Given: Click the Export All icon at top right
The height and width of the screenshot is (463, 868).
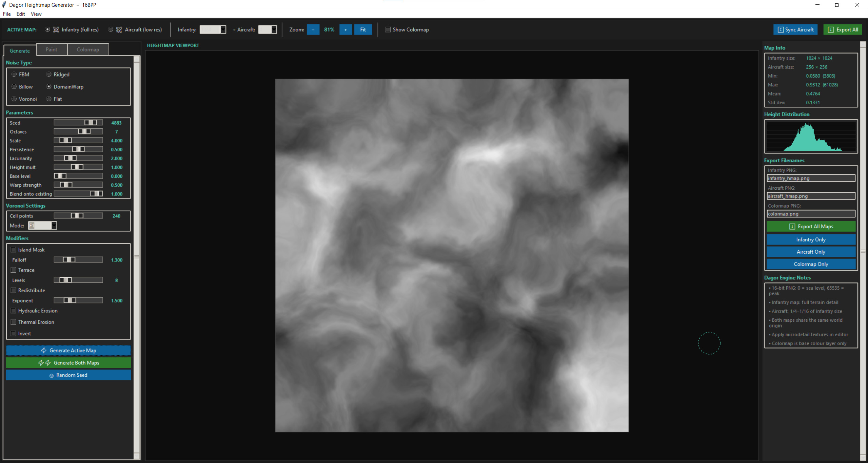Looking at the screenshot, I should pyautogui.click(x=831, y=30).
